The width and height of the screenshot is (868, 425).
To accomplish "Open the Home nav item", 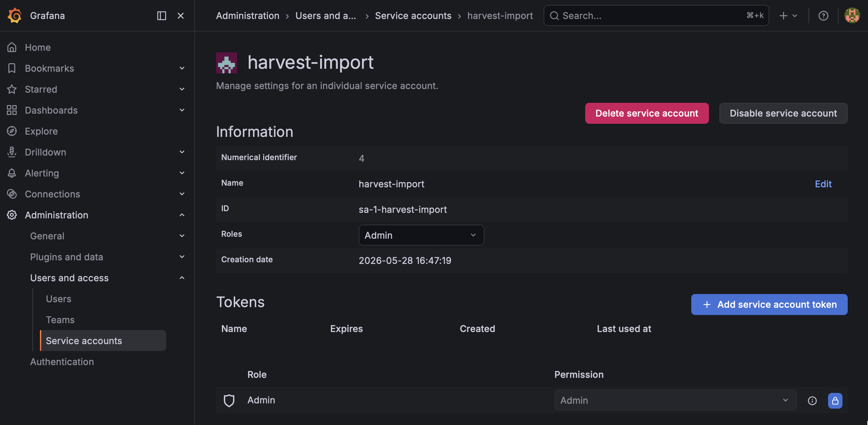I will click(38, 47).
